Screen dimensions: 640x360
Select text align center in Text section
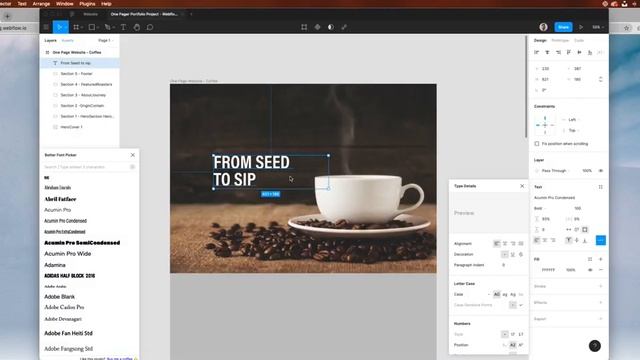[545, 240]
